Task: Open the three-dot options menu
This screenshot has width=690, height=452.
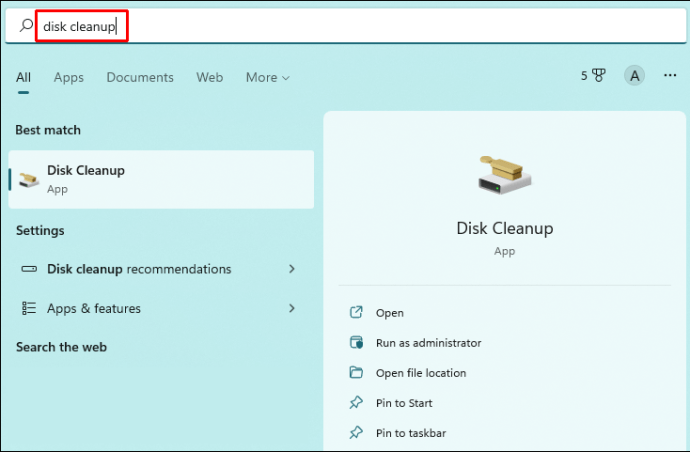Action: 670,76
